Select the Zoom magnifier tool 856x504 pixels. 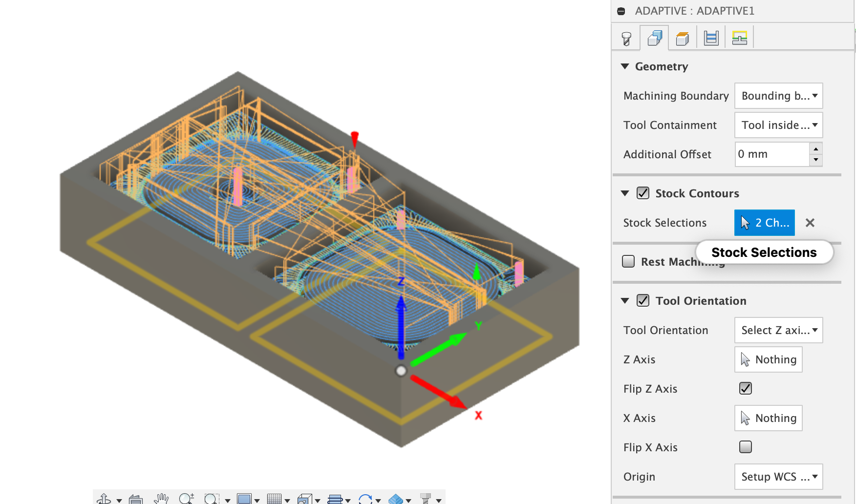186,499
